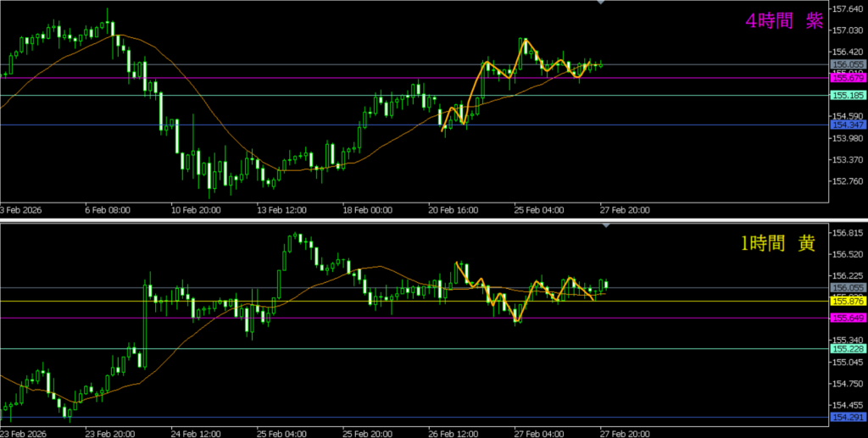Click the 10 Feb 20:00 time axis label
The width and height of the screenshot is (868, 438).
pyautogui.click(x=197, y=209)
